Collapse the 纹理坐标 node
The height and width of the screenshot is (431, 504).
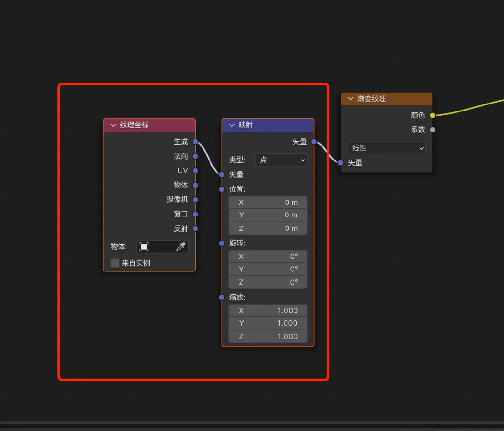click(113, 125)
